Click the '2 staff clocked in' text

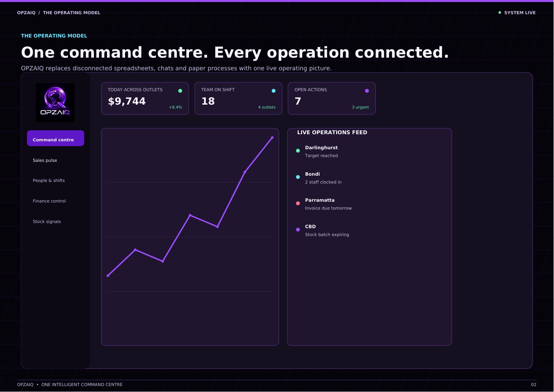(x=323, y=182)
